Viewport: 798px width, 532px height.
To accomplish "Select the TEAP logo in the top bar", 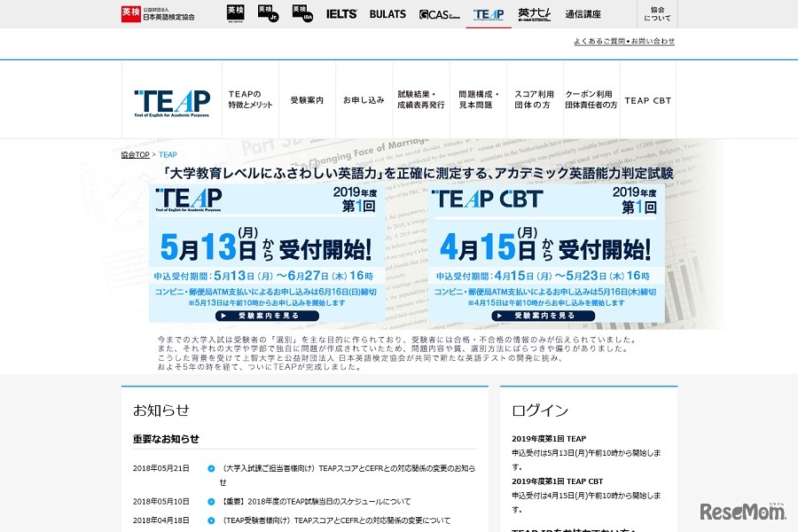I will 489,15.
